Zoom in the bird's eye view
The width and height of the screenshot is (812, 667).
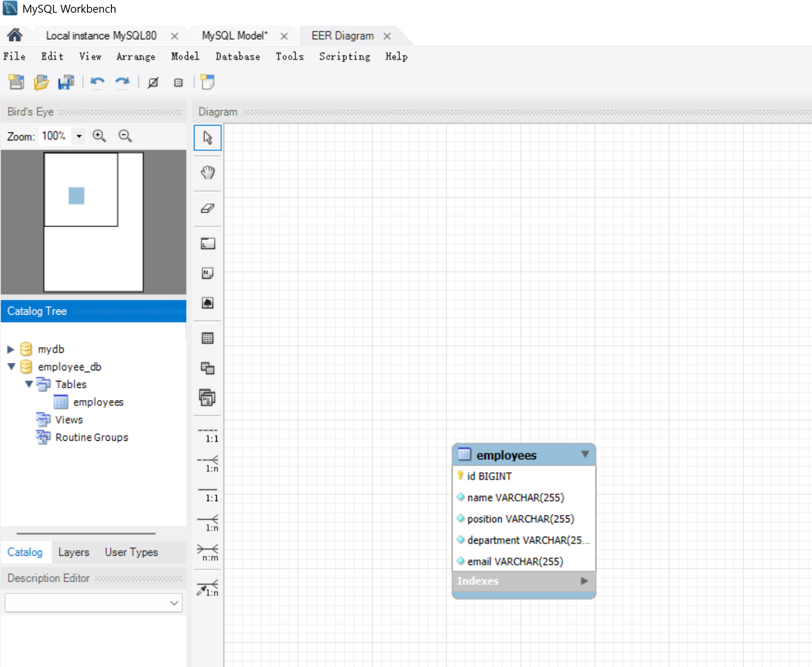[99, 136]
